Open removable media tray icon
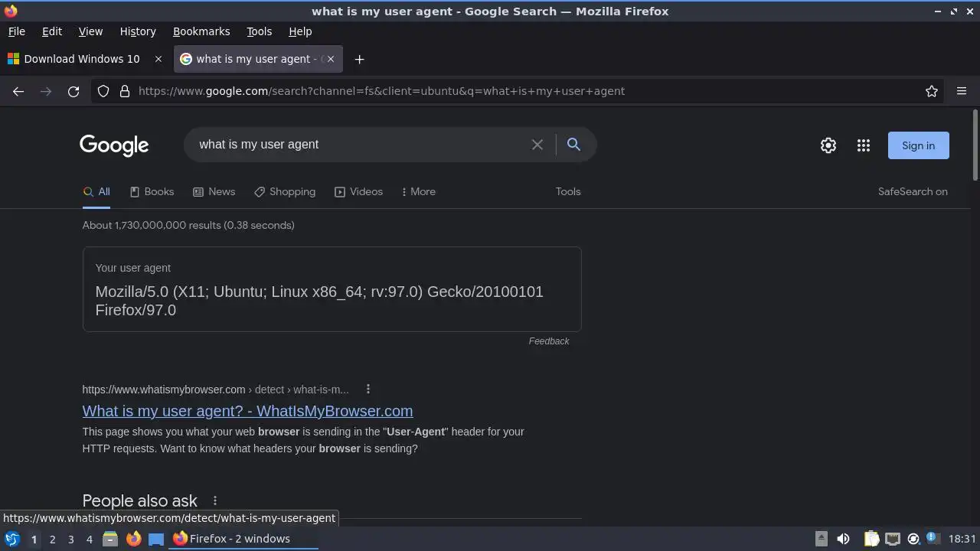980x551 pixels. coord(821,539)
